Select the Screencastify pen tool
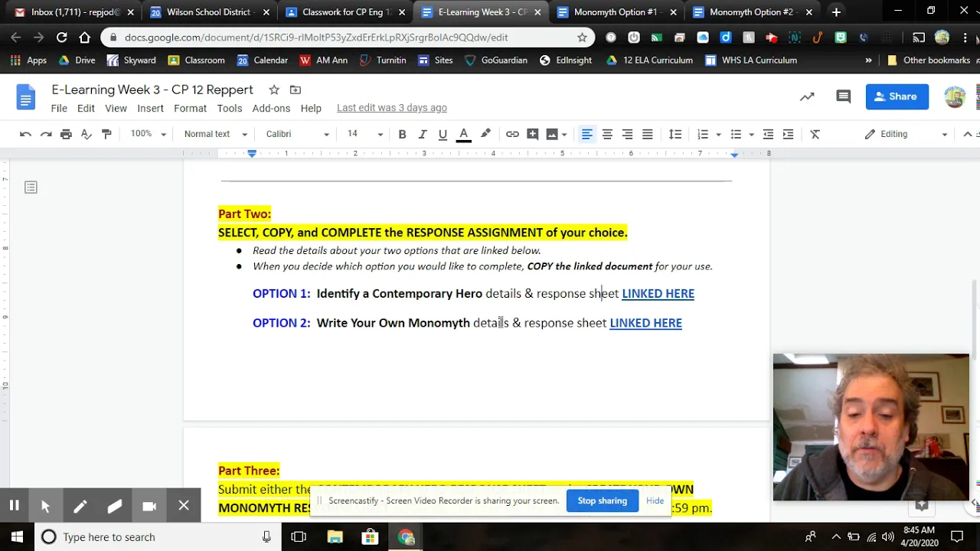980x551 pixels. click(x=80, y=505)
